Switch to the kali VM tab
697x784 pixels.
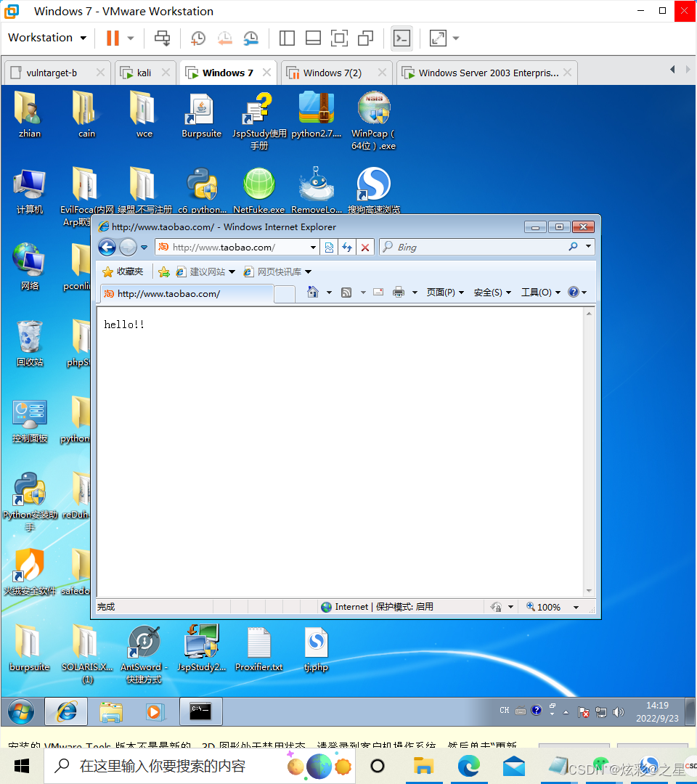tap(144, 73)
